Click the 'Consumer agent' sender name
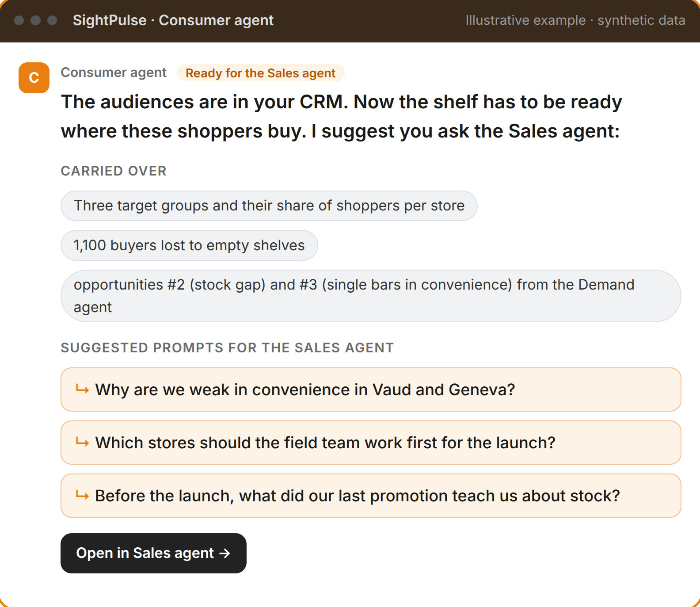This screenshot has height=607, width=700. click(x=114, y=73)
